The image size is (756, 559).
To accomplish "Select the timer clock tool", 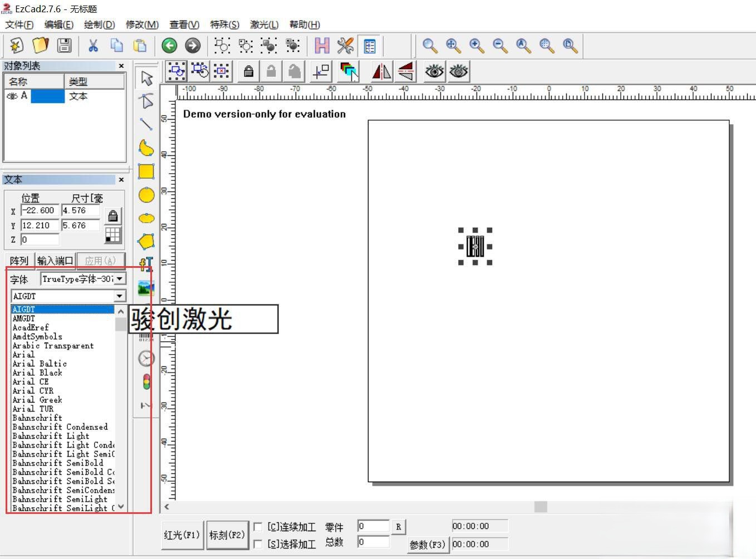I will point(146,358).
